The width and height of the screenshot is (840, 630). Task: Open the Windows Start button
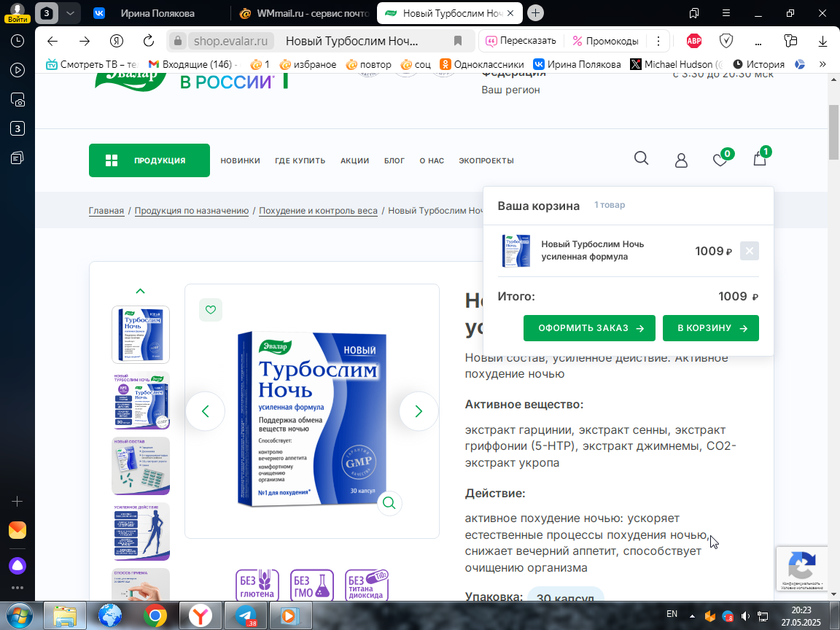coord(19,616)
